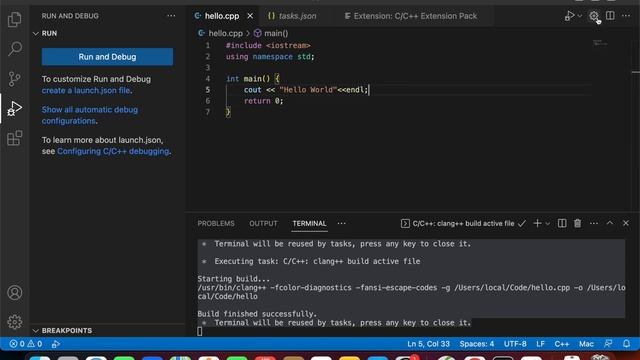Show all automatic debug configurations link

pos(90,116)
